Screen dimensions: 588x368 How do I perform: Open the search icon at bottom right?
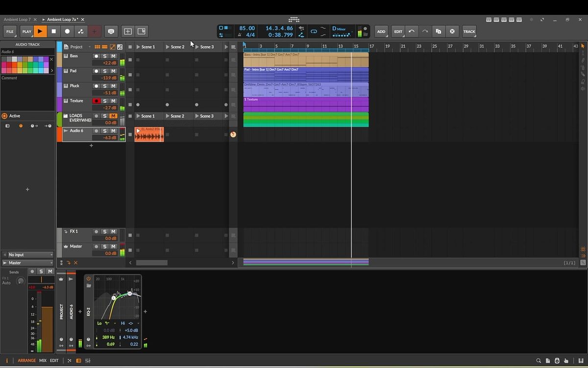539,361
